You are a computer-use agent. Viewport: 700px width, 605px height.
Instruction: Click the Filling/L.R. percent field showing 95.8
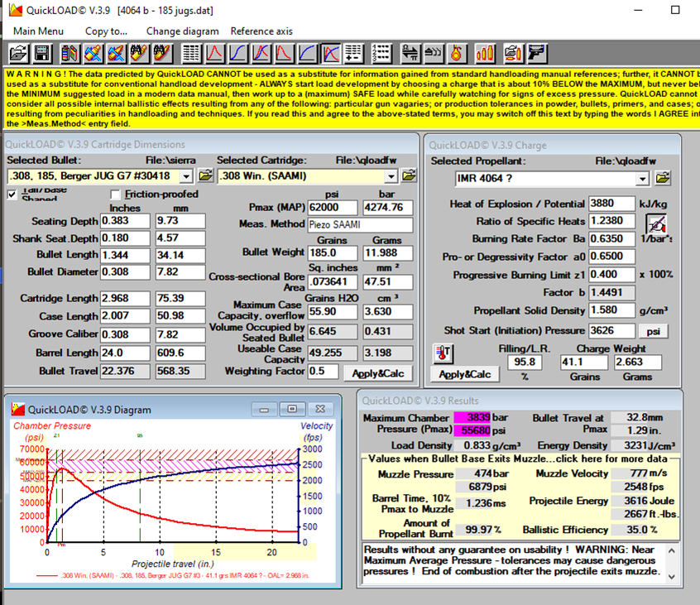[525, 363]
